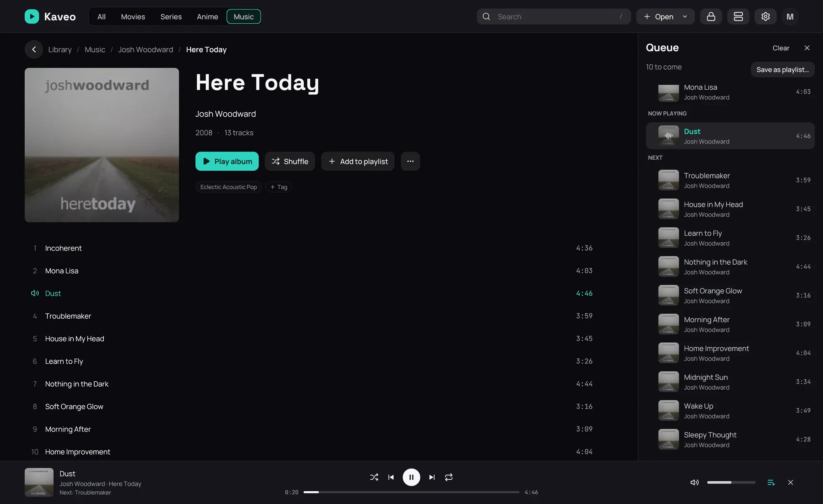823x504 pixels.
Task: Click the album Shuffle button
Action: pos(290,161)
